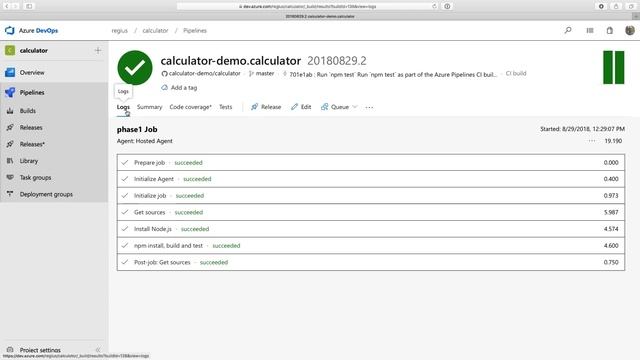640x360 pixels.
Task: Click the Edit pencil icon
Action: [294, 107]
